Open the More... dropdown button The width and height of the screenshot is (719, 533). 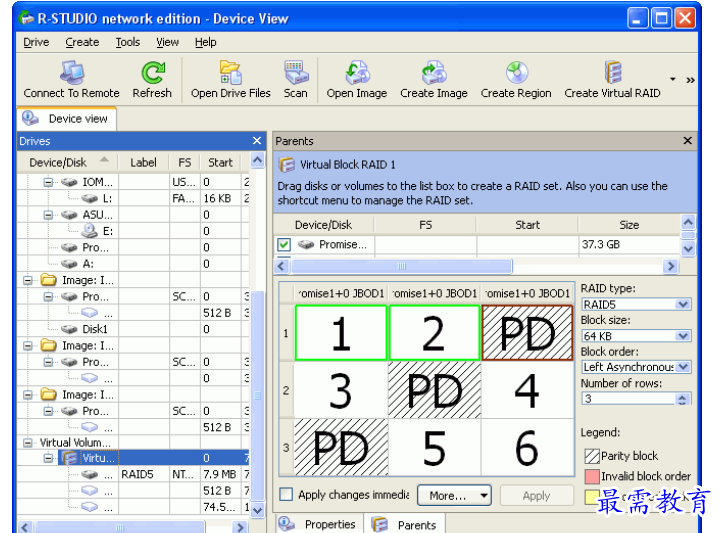454,495
